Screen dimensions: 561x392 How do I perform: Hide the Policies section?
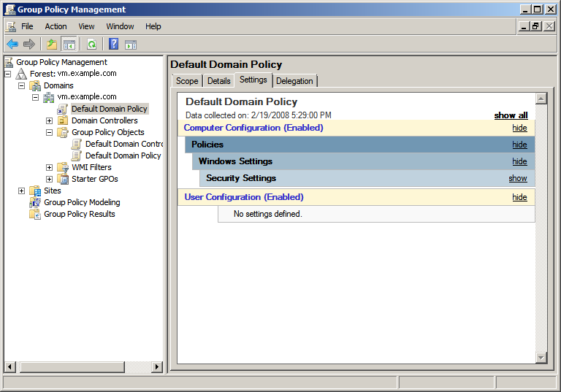(519, 145)
